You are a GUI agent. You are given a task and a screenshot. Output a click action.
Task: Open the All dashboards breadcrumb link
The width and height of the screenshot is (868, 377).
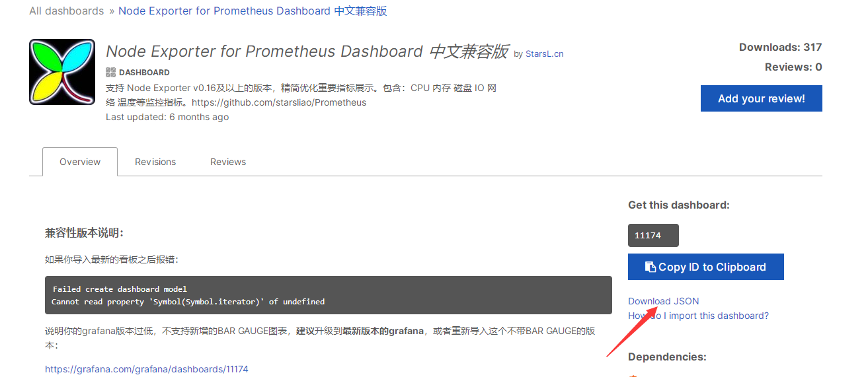[x=66, y=11]
